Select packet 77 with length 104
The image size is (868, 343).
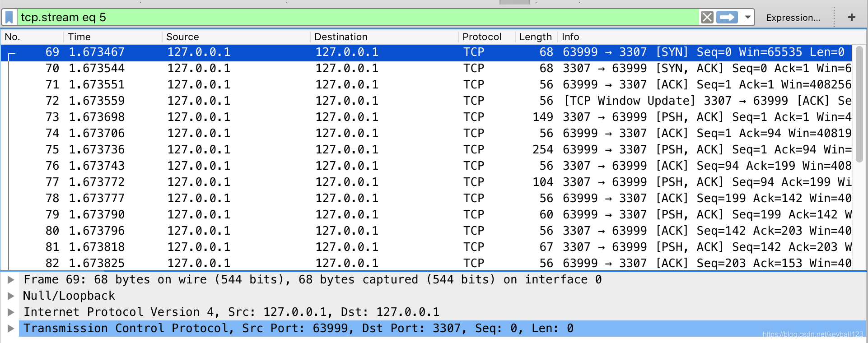pyautogui.click(x=426, y=182)
